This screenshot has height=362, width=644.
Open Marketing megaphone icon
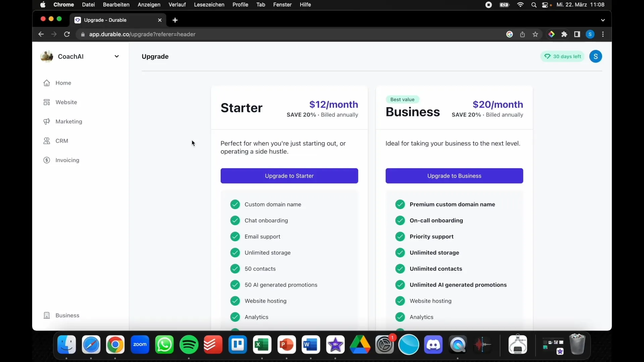(47, 121)
